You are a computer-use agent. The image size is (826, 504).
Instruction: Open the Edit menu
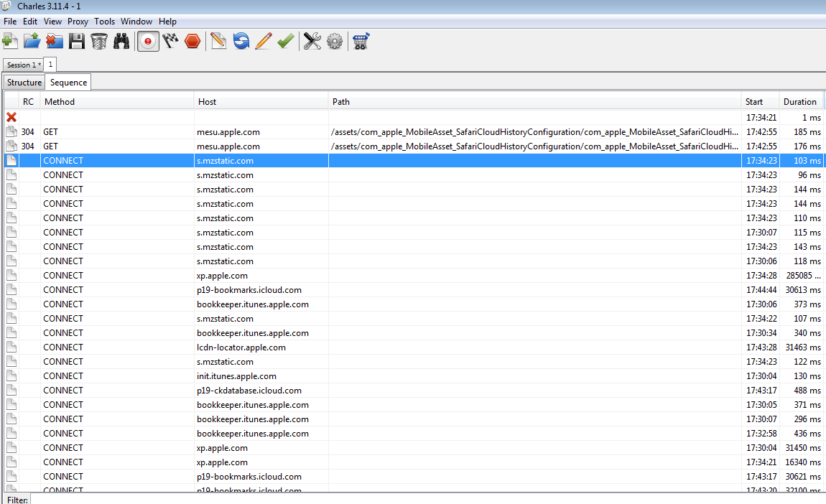click(30, 22)
